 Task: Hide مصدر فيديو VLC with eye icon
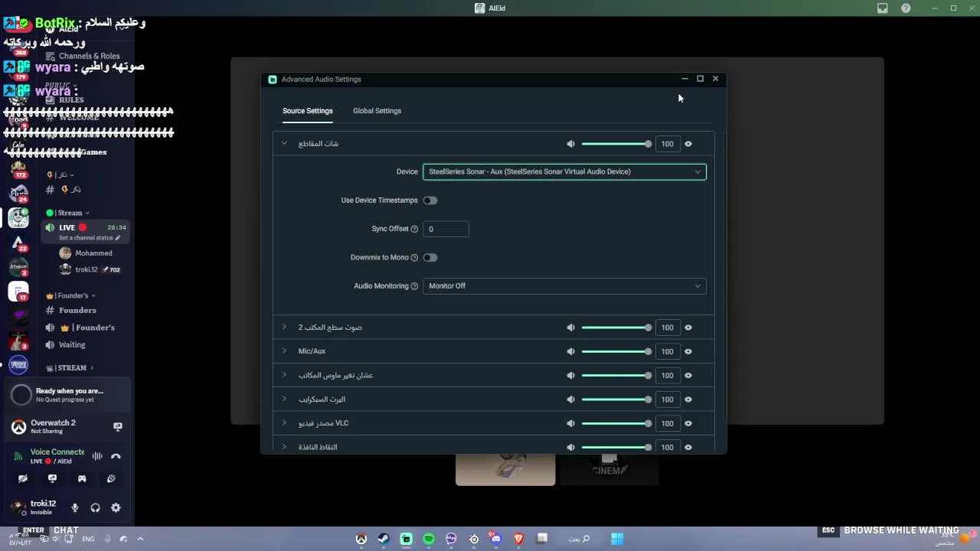[x=688, y=423]
